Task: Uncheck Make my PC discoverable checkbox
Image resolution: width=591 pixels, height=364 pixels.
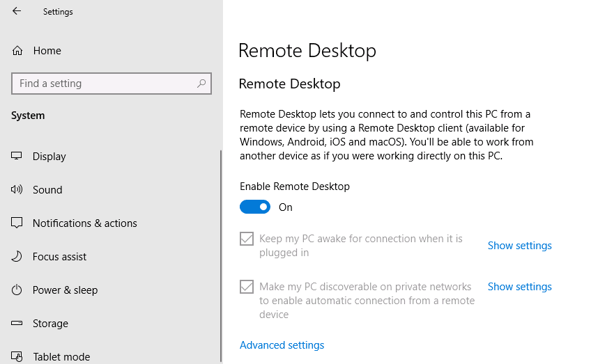Action: click(x=247, y=287)
